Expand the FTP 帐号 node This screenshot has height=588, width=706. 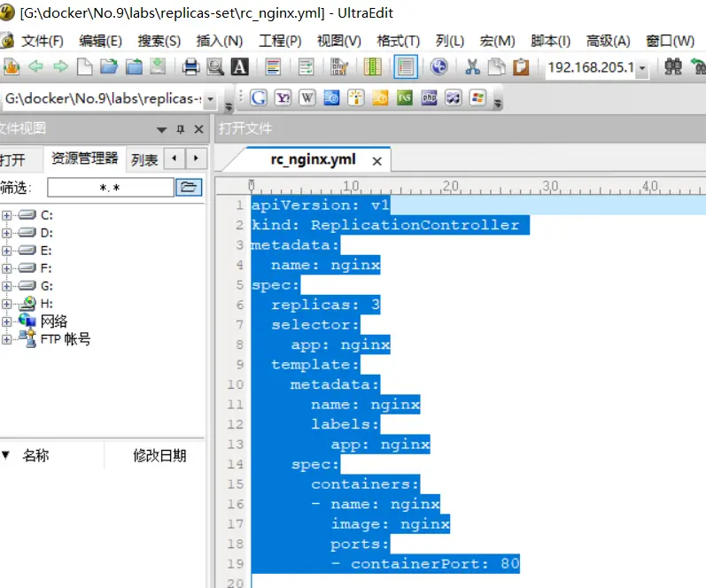click(6, 339)
